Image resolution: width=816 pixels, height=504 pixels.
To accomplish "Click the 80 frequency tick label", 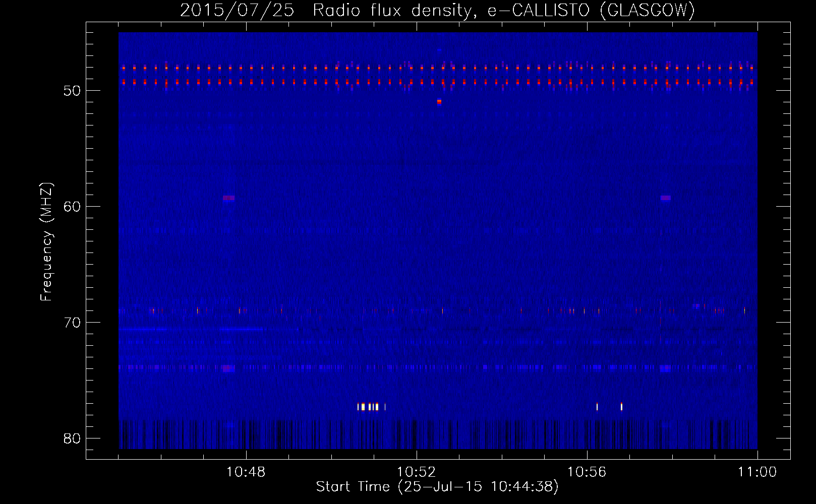I will point(72,438).
